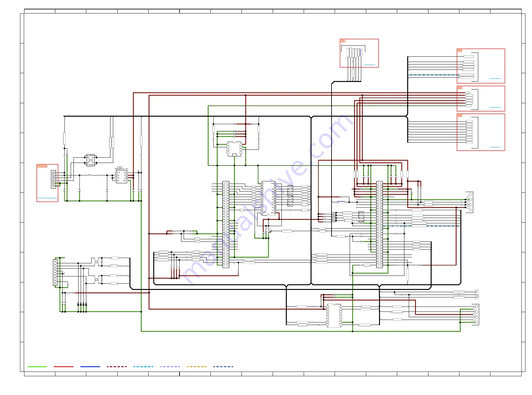Select the "U1B32" IC reference label
The height and width of the screenshot is (395, 532).
point(119,167)
